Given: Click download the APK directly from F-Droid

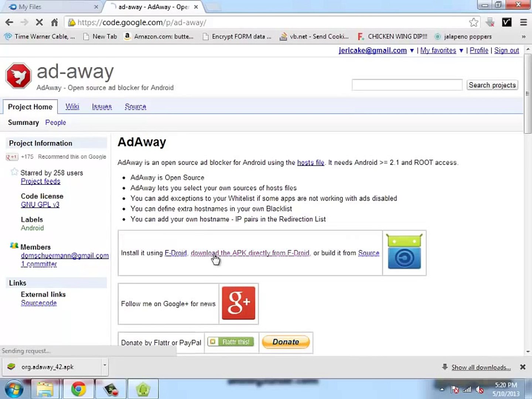Looking at the screenshot, I should pyautogui.click(x=250, y=253).
